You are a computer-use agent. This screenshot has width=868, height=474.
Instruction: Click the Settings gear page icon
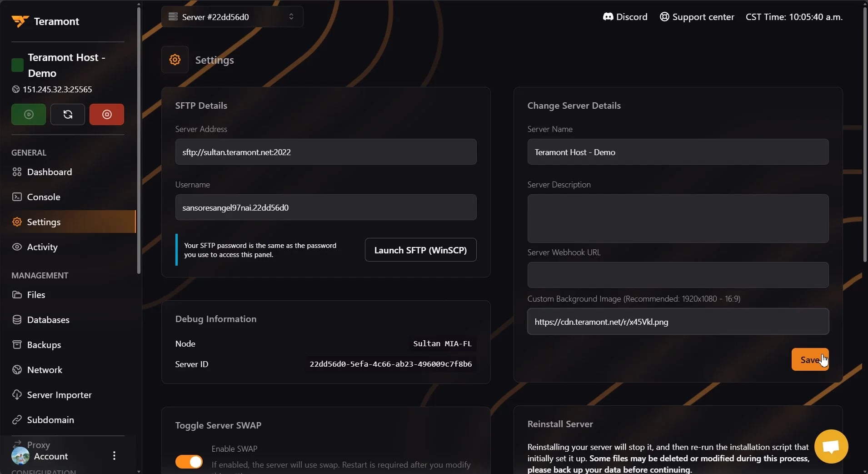[175, 60]
